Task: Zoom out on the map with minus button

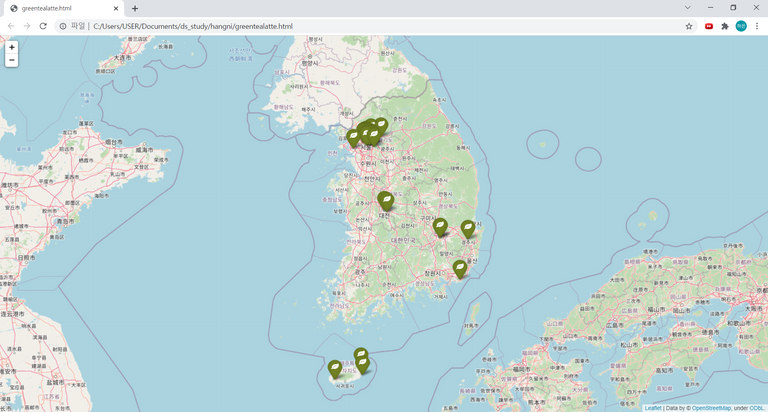Action: 12,60
